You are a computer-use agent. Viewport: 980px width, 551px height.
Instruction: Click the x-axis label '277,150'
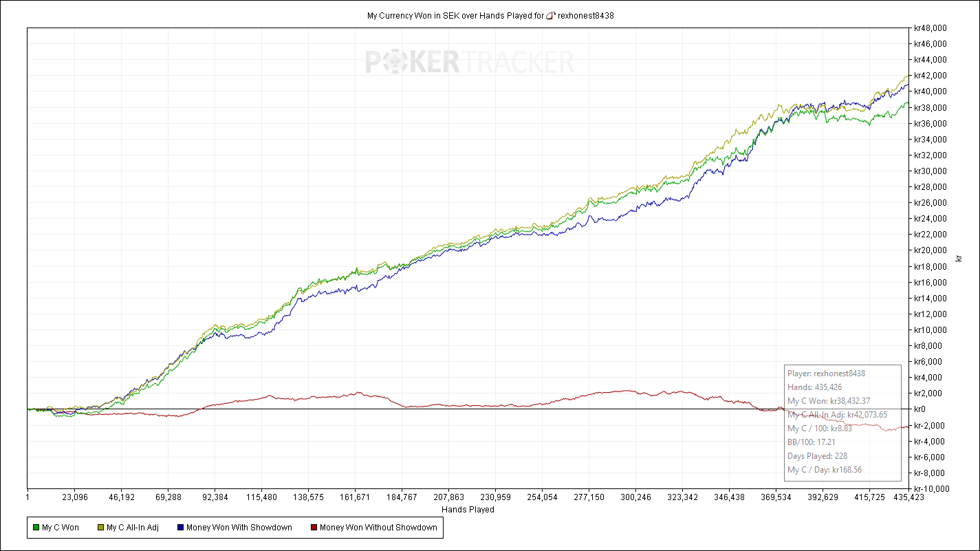[589, 497]
